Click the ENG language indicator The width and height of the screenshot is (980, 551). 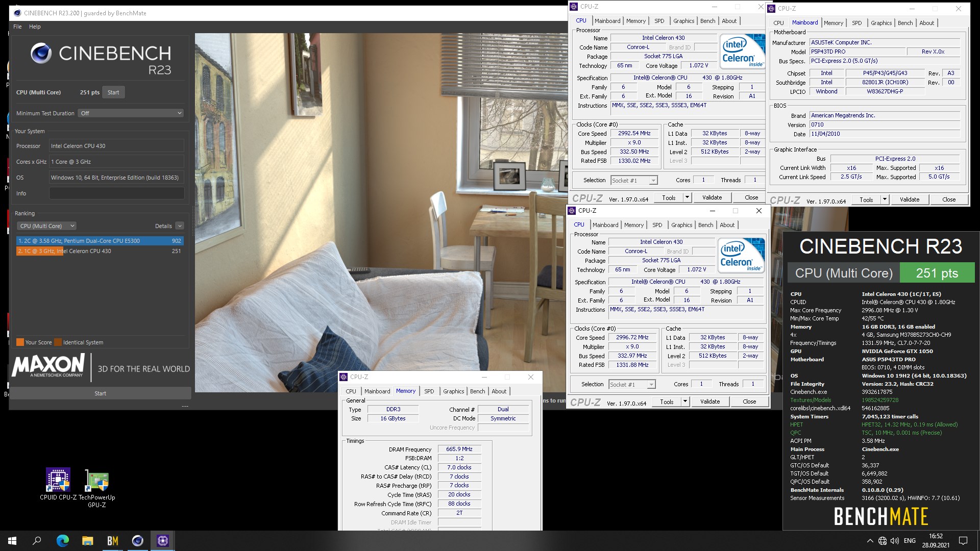[910, 541]
